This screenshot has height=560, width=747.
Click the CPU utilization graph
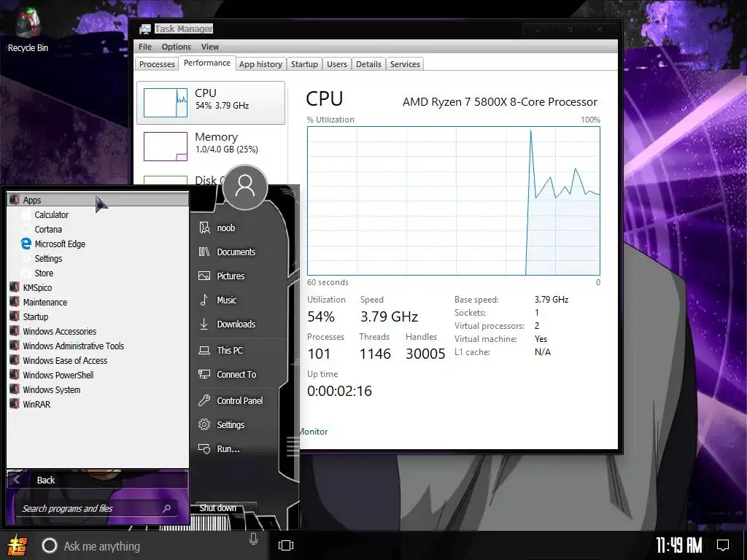tap(454, 201)
